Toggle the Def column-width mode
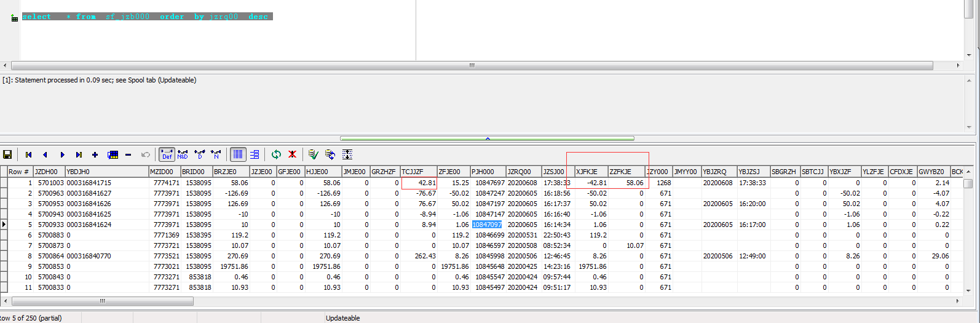The height and width of the screenshot is (323, 980). click(167, 154)
